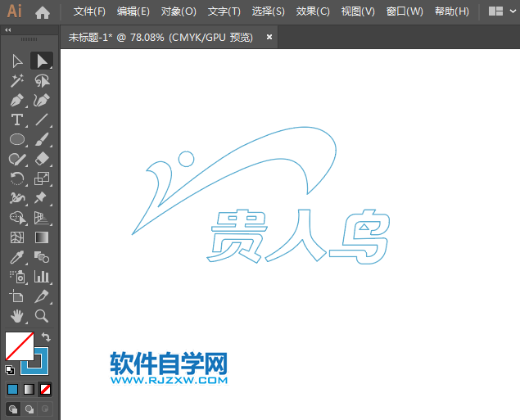Image resolution: width=520 pixels, height=420 pixels.
Task: Select the Shape Builder tool
Action: (17, 218)
